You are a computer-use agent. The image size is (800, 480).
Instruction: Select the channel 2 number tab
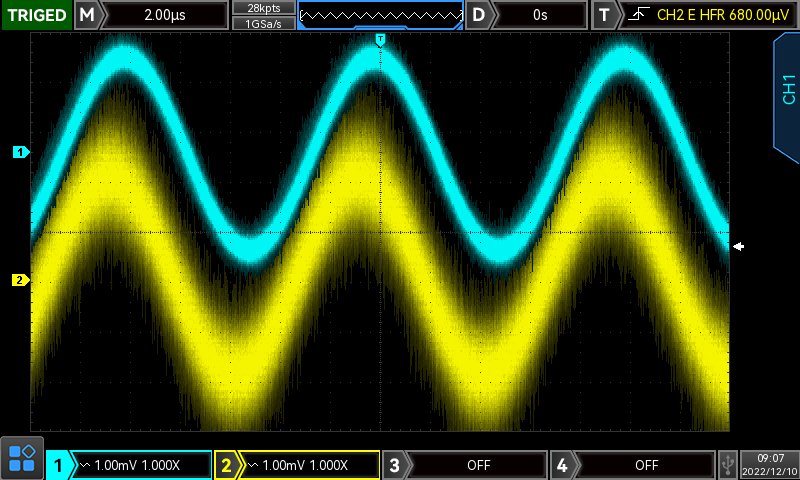coord(227,465)
